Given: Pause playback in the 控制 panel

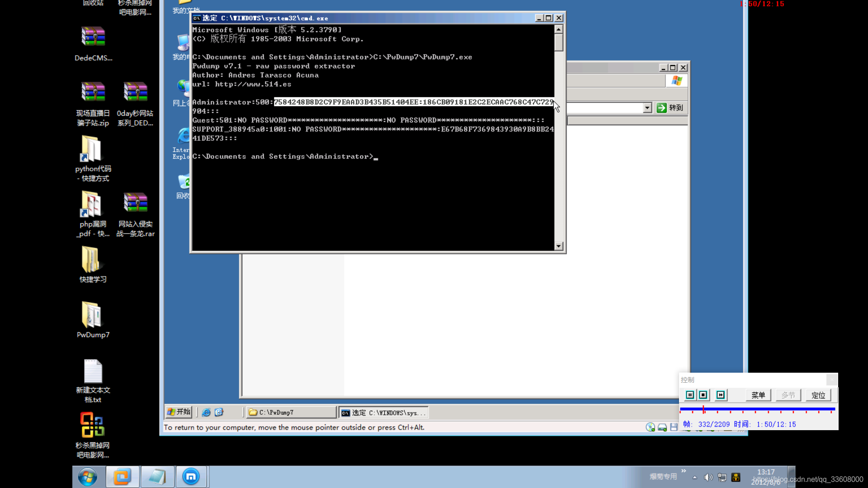Looking at the screenshot, I should 690,395.
